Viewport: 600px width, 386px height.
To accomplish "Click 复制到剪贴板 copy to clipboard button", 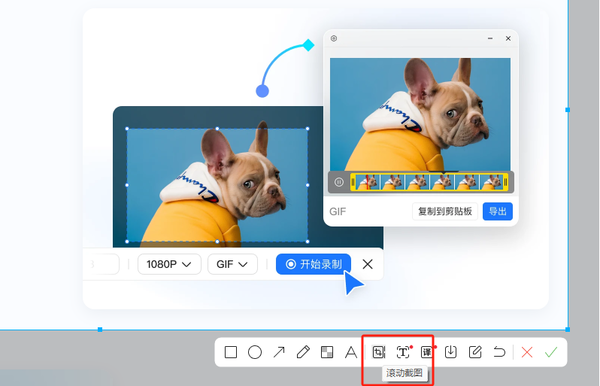I will click(445, 211).
